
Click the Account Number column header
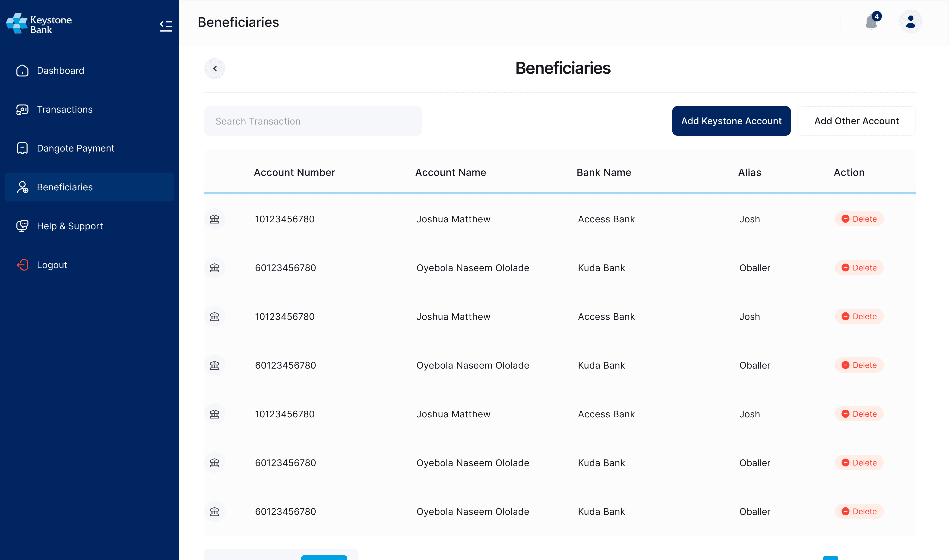click(x=294, y=173)
